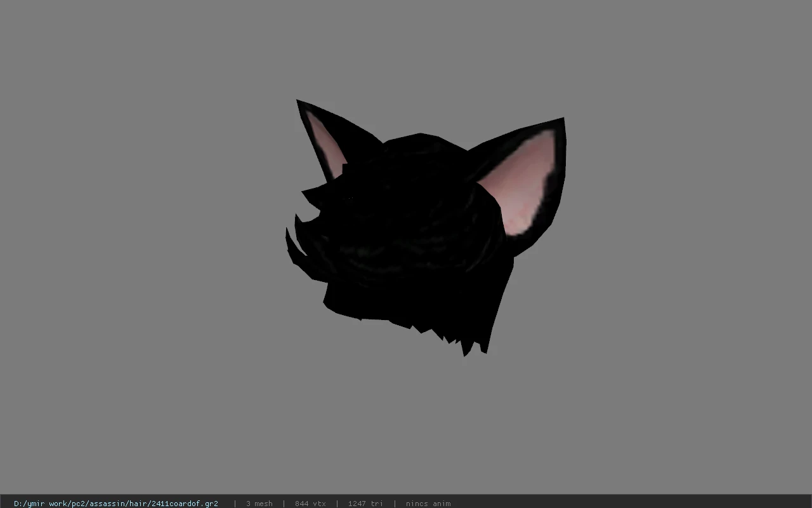This screenshot has height=508, width=812.
Task: Click the "844 vtx" vertex count
Action: coord(310,504)
